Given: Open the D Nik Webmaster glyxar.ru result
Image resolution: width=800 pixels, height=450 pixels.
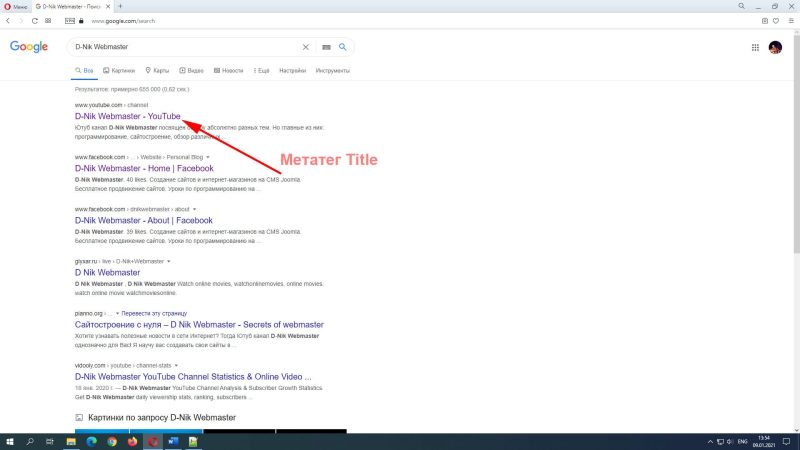Looking at the screenshot, I should click(x=107, y=272).
